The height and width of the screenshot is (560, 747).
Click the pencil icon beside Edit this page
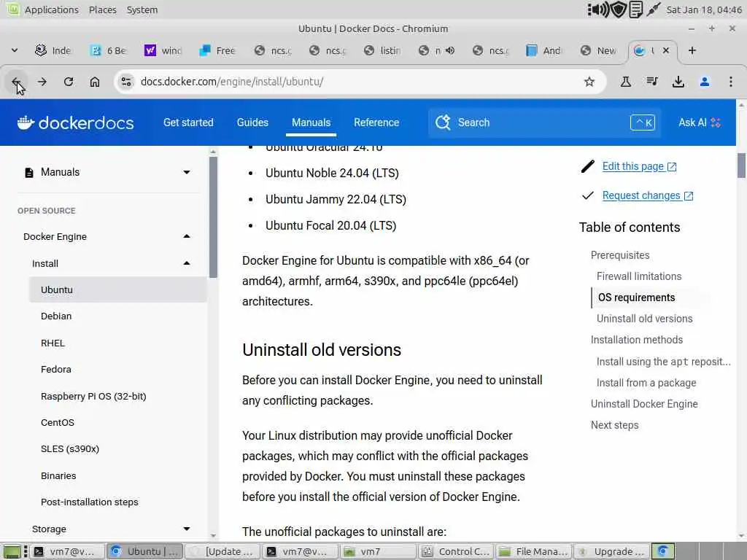pyautogui.click(x=588, y=166)
